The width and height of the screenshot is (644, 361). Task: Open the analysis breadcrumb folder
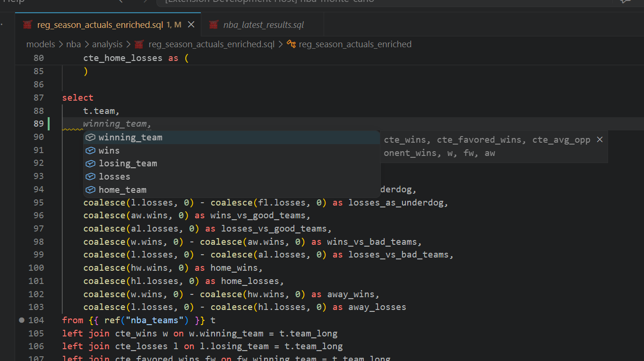pos(107,44)
